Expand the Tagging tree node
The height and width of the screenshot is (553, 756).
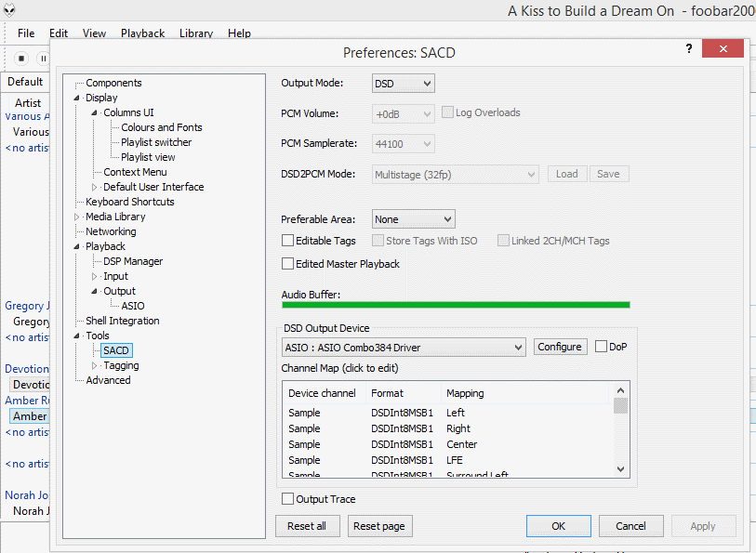94,366
